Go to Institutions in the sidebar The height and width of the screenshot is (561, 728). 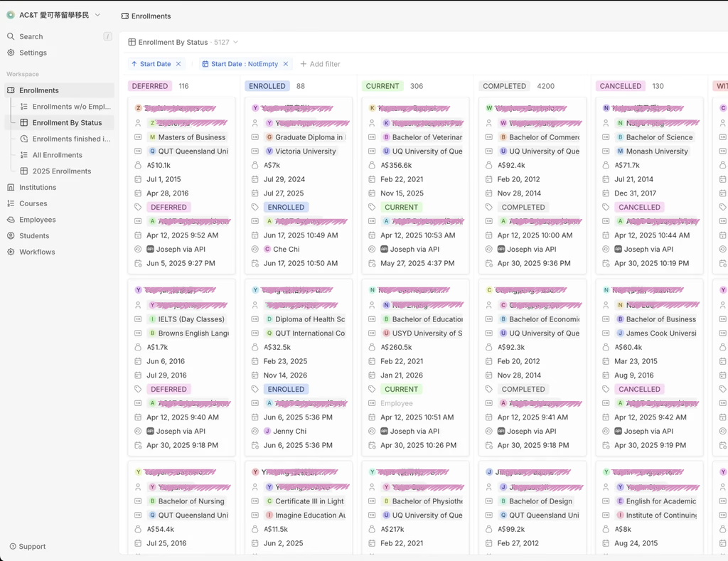38,187
